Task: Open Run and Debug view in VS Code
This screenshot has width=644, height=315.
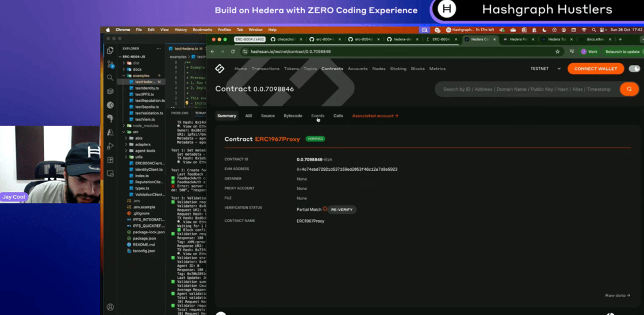Action: pyautogui.click(x=110, y=146)
